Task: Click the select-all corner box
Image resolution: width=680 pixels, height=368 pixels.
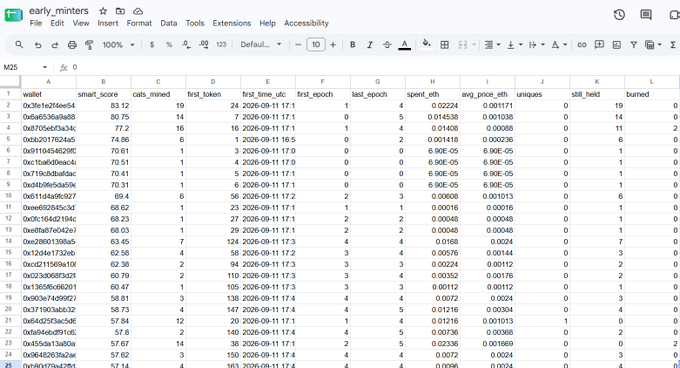Action: (x=10, y=81)
